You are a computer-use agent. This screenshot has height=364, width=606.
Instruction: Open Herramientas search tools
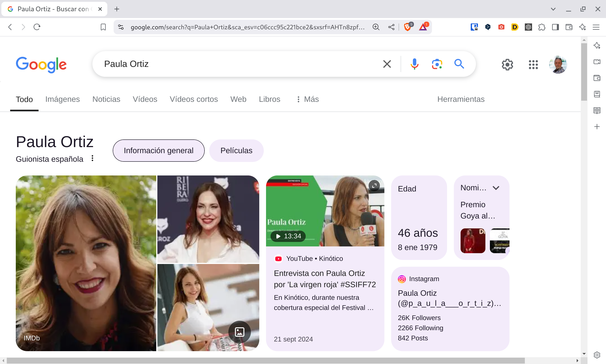tap(461, 99)
